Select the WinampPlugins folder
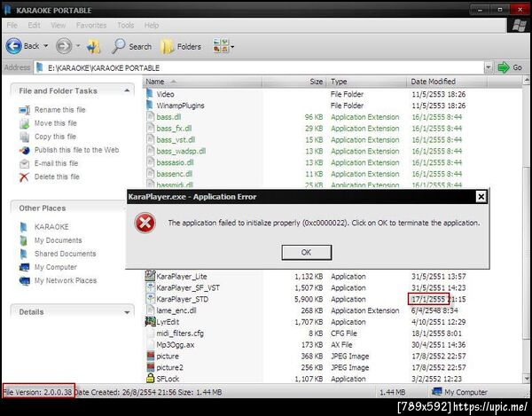Image resolution: width=532 pixels, height=416 pixels. pyautogui.click(x=180, y=106)
